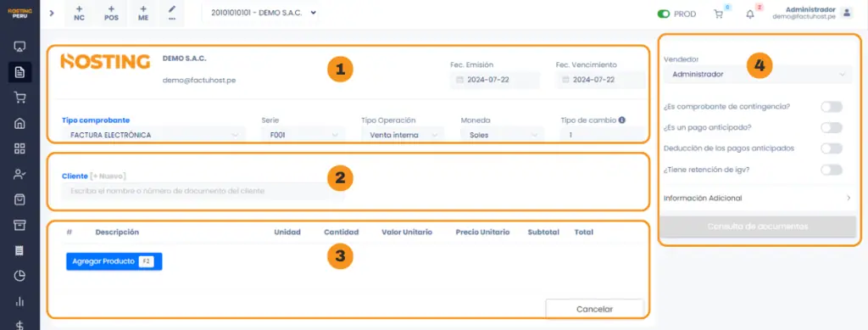Click the 'Total' column header
Screen dimensions: 868x330
583,232
